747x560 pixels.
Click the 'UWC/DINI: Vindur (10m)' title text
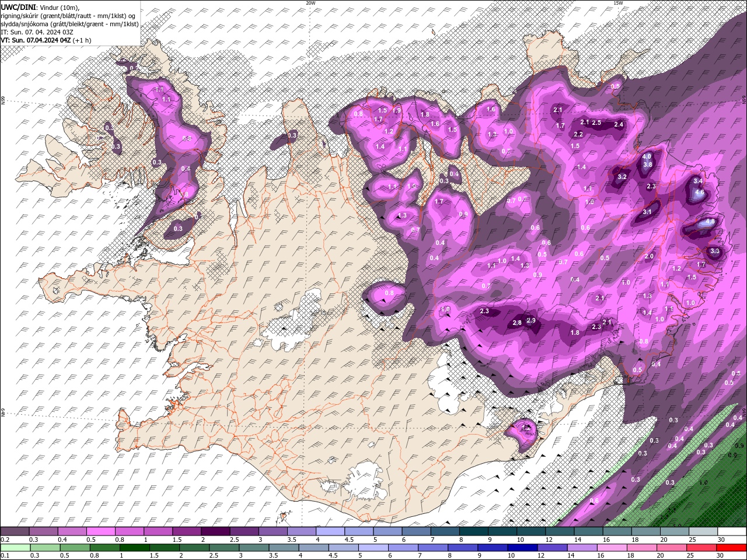point(40,7)
